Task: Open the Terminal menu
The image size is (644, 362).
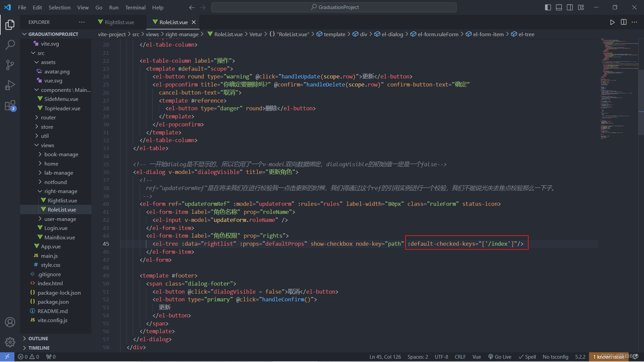Action: click(x=135, y=7)
